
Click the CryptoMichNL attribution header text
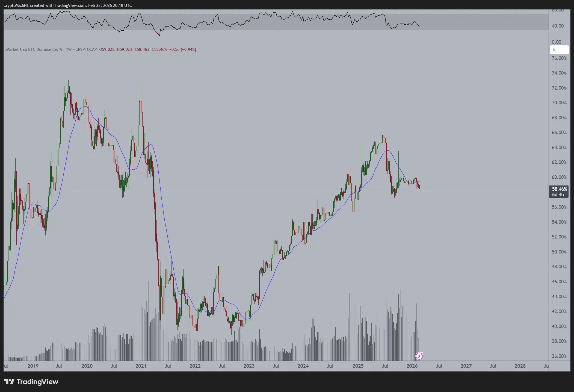(67, 5)
